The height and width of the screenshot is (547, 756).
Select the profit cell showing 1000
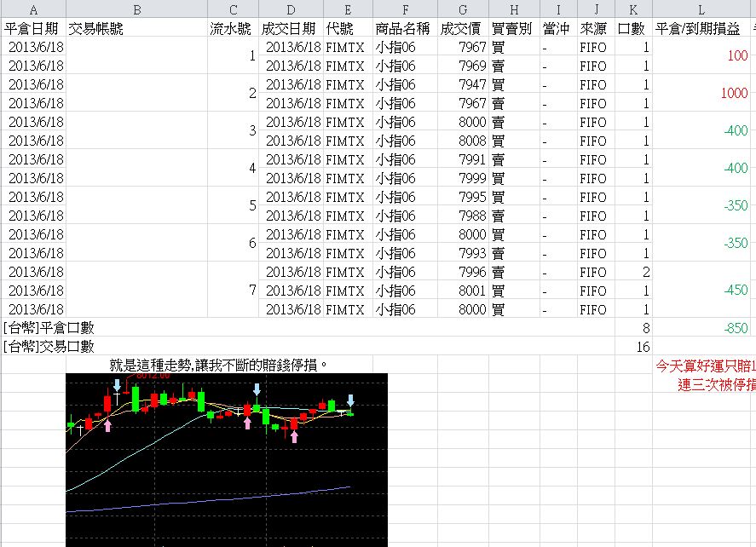(701, 93)
